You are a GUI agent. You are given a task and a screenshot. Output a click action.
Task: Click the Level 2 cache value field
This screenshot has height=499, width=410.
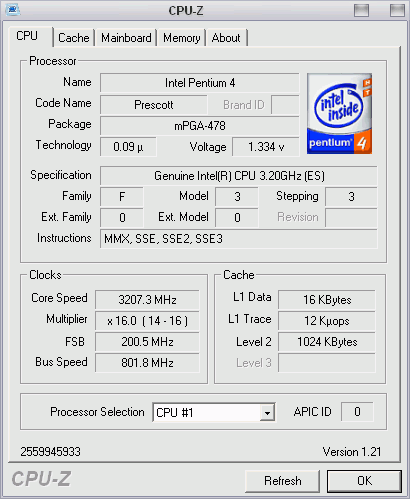pyautogui.click(x=327, y=342)
